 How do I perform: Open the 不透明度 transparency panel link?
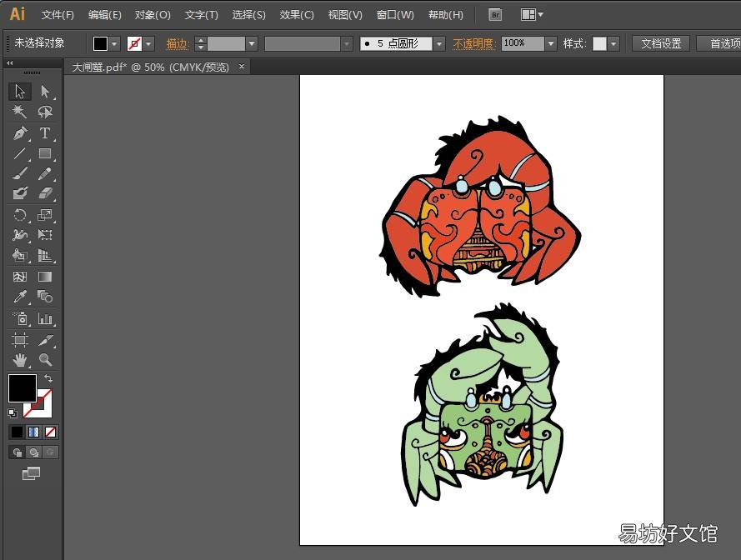(x=473, y=44)
